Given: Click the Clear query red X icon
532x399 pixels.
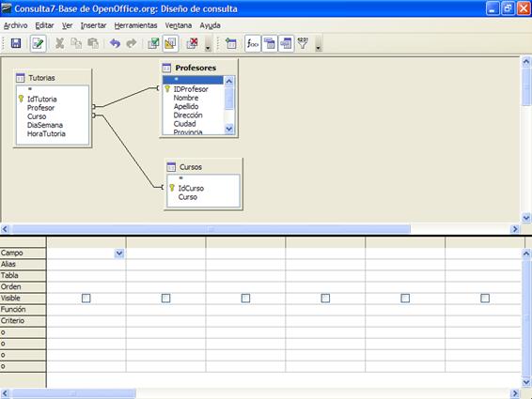Looking at the screenshot, I should pyautogui.click(x=192, y=43).
